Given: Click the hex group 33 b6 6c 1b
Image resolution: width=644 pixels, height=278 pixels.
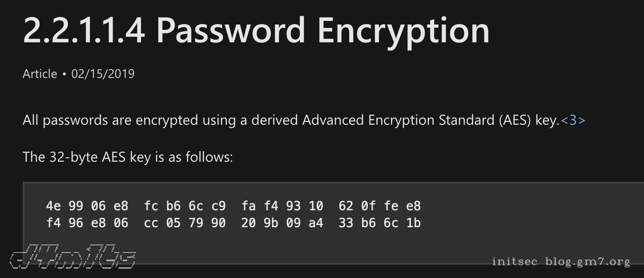Looking at the screenshot, I should [x=379, y=223].
